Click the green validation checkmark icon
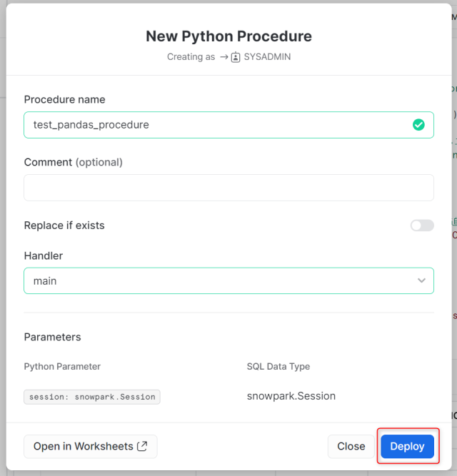457x476 pixels. point(418,125)
